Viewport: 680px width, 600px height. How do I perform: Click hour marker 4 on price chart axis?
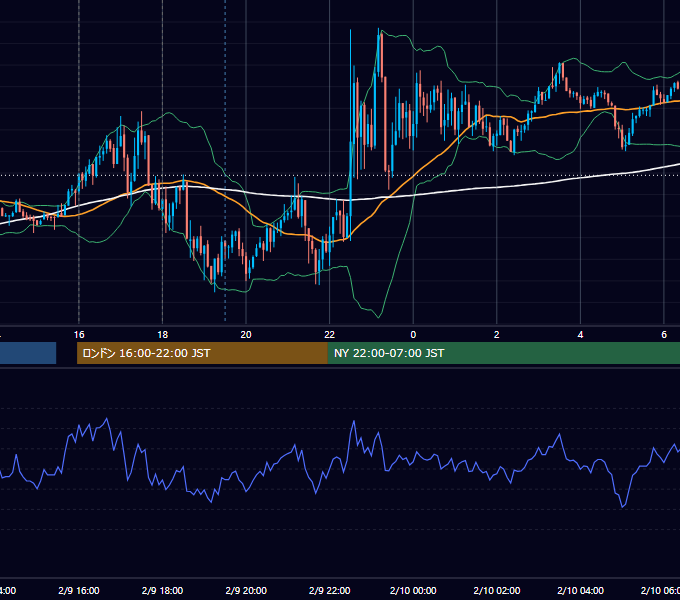(580, 335)
